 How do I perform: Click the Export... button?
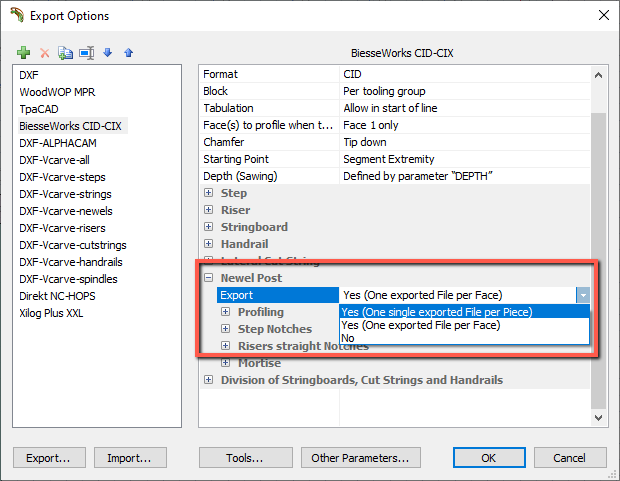coord(49,458)
